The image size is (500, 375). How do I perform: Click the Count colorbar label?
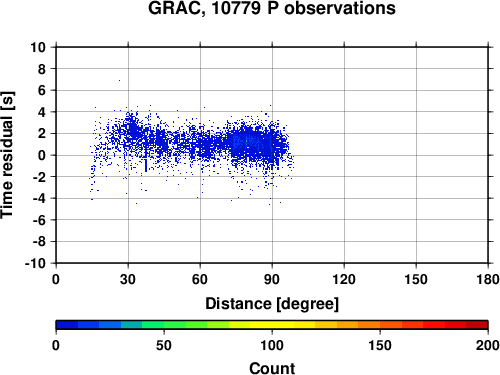(x=272, y=368)
